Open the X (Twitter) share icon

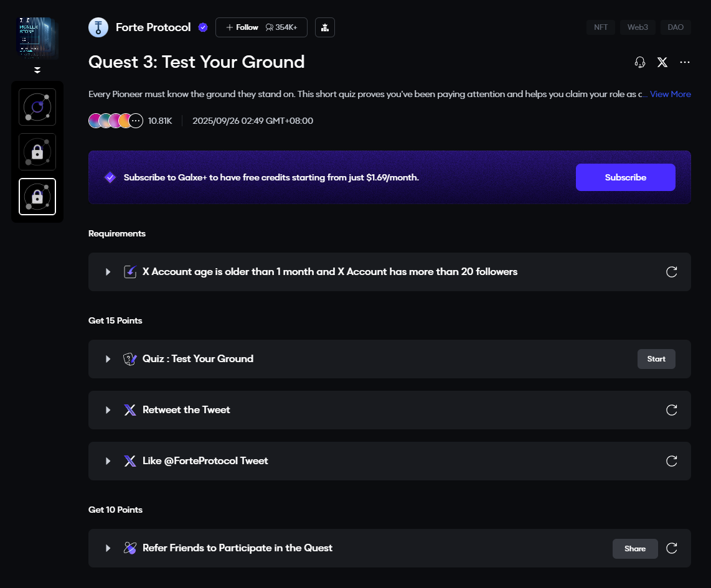[x=662, y=62]
